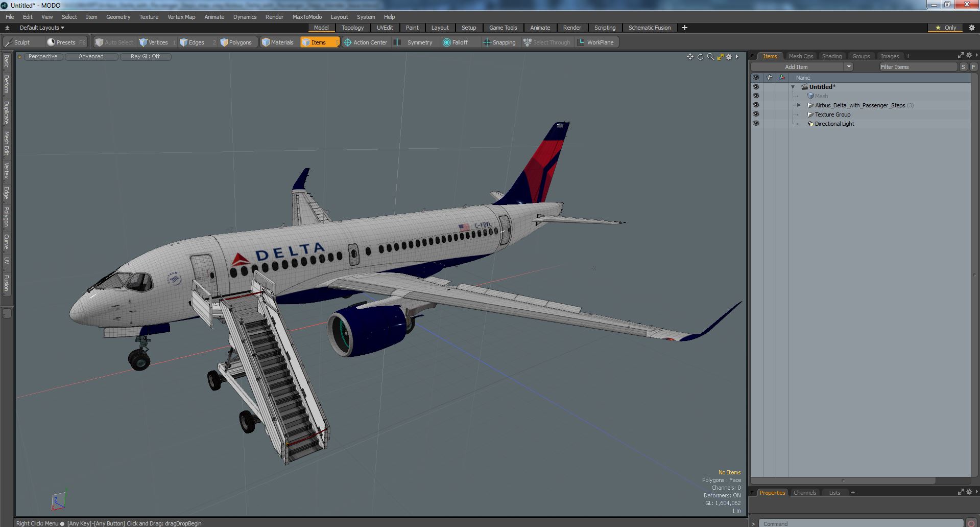Image resolution: width=980 pixels, height=527 pixels.
Task: Open the Default Layouts dropdown
Action: tap(42, 28)
